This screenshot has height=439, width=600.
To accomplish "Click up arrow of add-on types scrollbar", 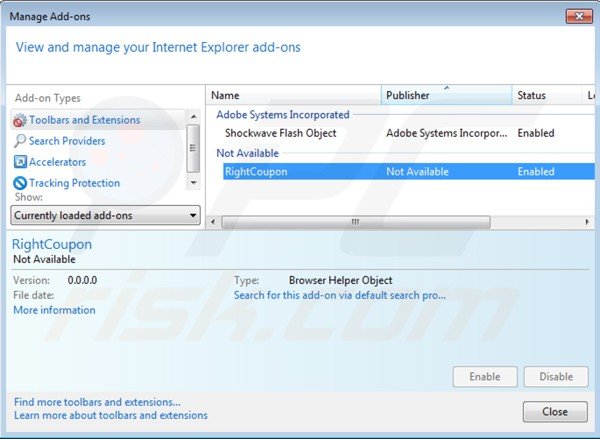I will point(193,116).
